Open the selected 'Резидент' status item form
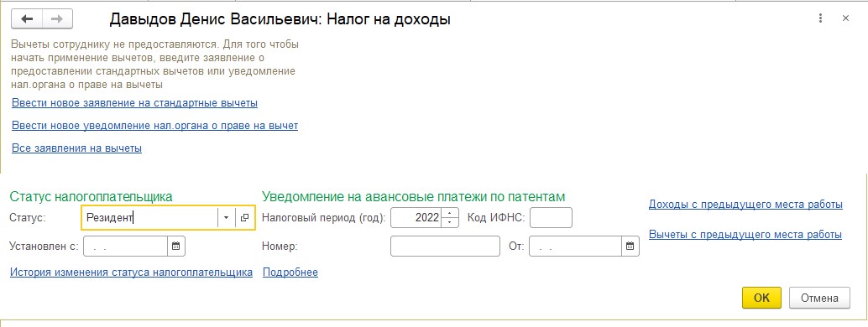 (244, 218)
